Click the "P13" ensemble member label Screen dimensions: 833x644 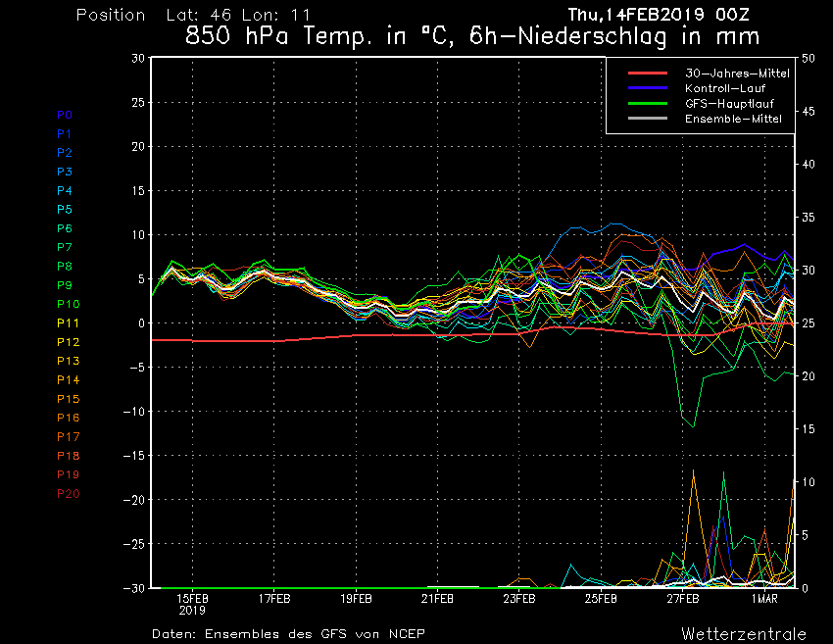69,361
